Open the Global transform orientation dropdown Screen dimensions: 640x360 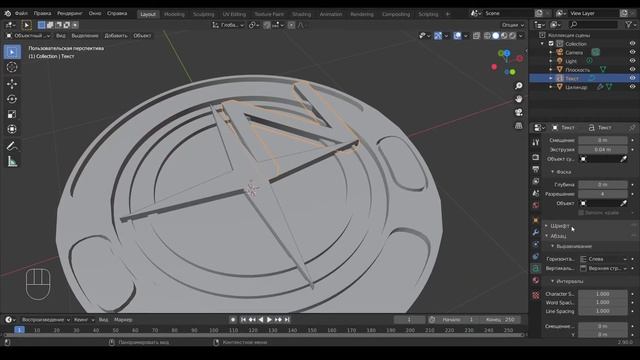click(228, 25)
